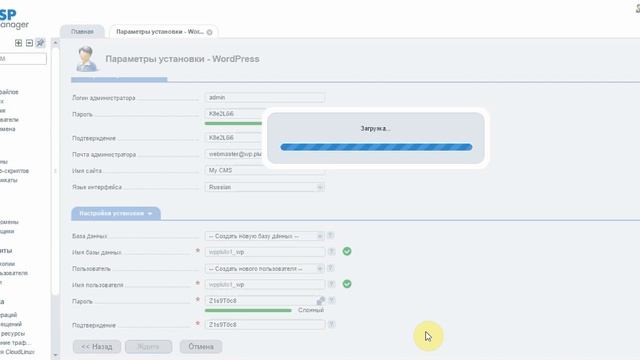Generate a random password with the icon in the lower Пароль field

point(320,301)
